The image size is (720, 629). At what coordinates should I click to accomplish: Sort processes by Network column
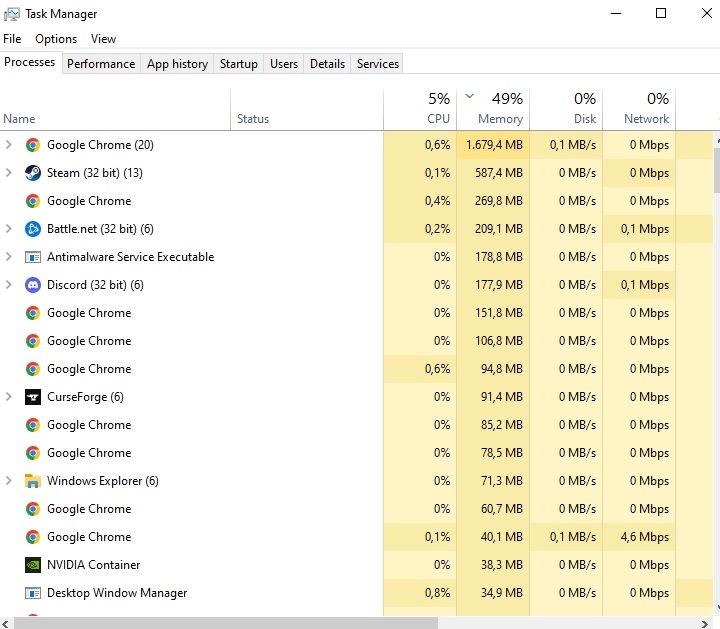coord(639,110)
